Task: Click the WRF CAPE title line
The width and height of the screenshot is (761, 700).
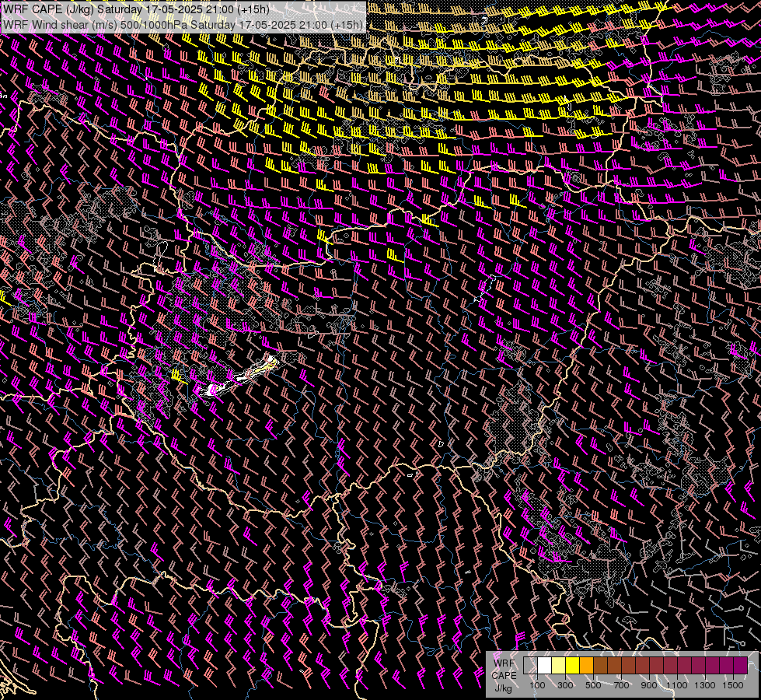Action: (x=136, y=9)
